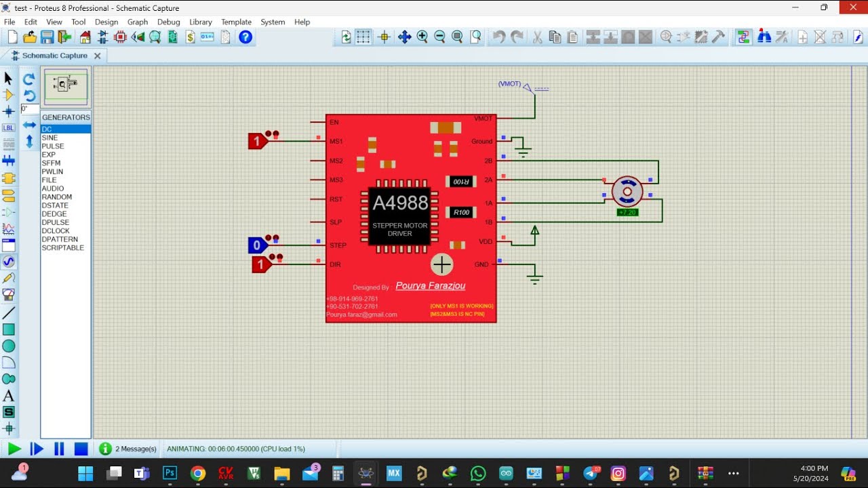Select the 2D Text 'A' tool
The image size is (868, 488).
(x=9, y=396)
